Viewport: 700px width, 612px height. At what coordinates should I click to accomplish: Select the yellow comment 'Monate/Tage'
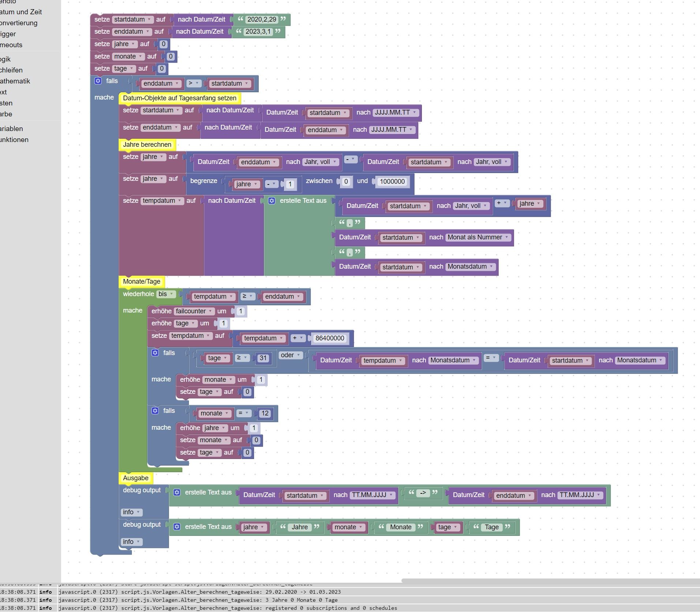(142, 281)
